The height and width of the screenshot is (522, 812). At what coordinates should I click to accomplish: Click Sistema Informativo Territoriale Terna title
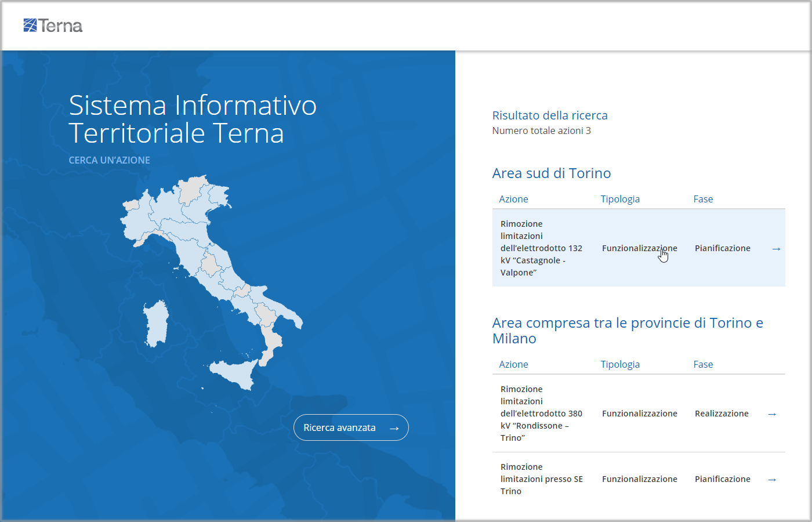click(193, 119)
